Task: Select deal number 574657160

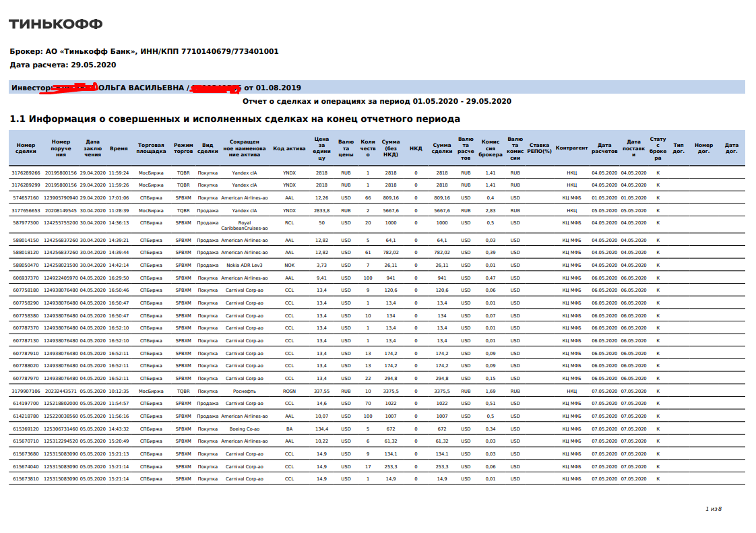Action: (26, 197)
